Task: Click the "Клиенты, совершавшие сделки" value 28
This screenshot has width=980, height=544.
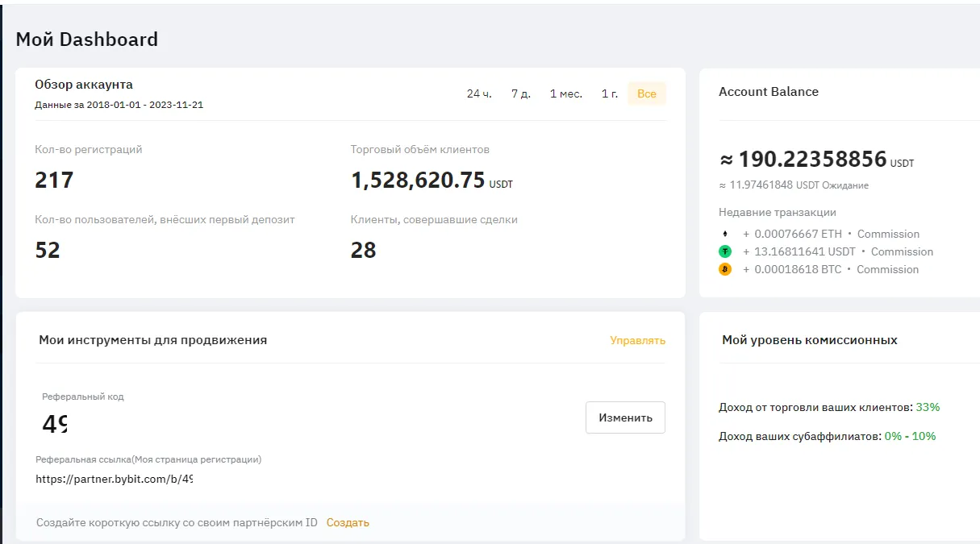Action: 365,249
